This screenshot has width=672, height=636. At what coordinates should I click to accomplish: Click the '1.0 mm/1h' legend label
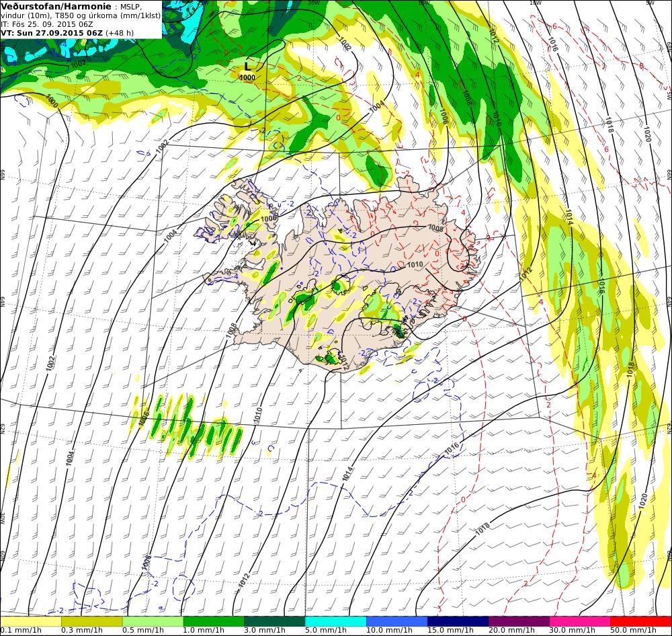204,631
